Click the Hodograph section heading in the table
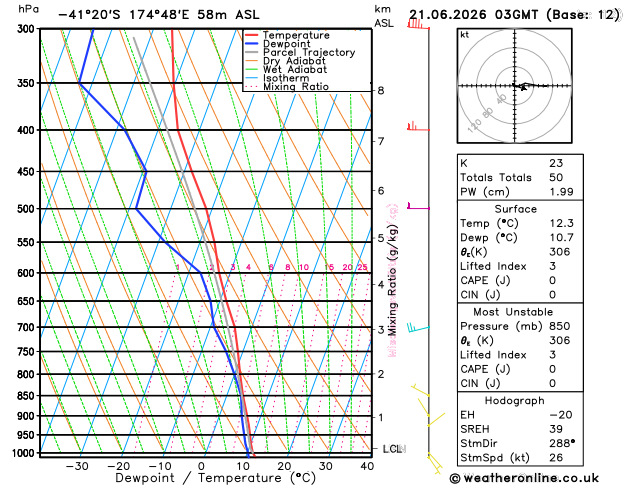The height and width of the screenshot is (486, 629). click(514, 401)
